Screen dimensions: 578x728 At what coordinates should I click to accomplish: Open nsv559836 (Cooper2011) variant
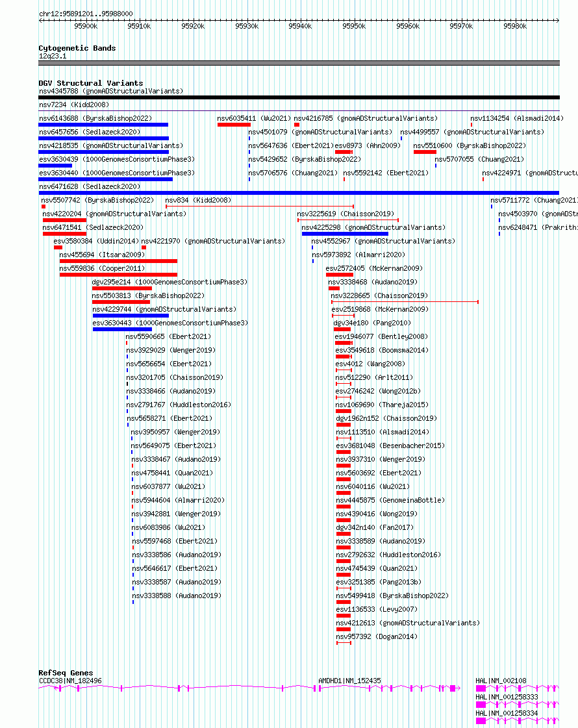click(102, 268)
